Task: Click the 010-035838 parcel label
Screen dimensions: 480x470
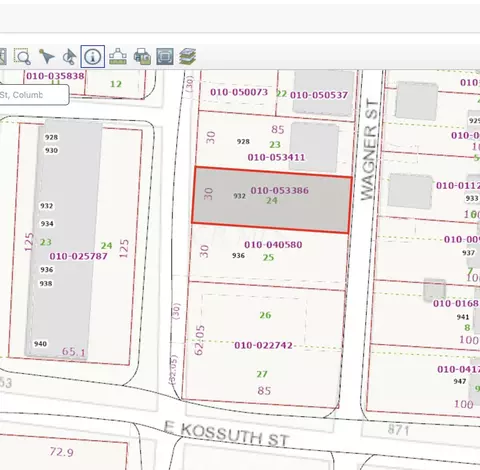Action: tap(55, 76)
